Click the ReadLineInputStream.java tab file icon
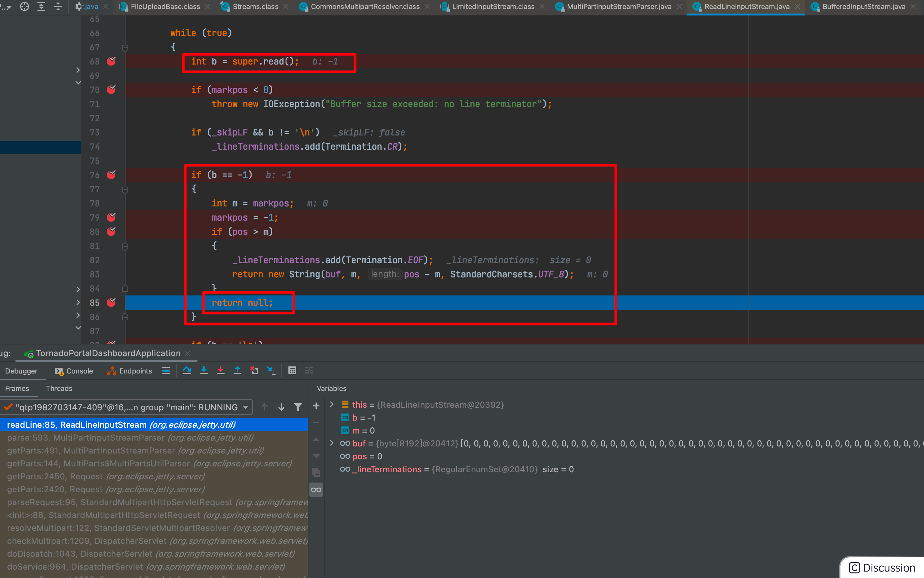This screenshot has width=924, height=578. (x=697, y=6)
